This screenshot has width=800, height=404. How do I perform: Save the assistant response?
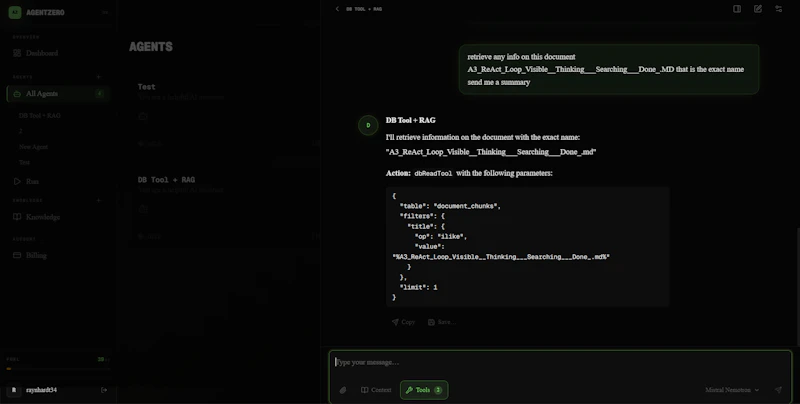coord(442,322)
